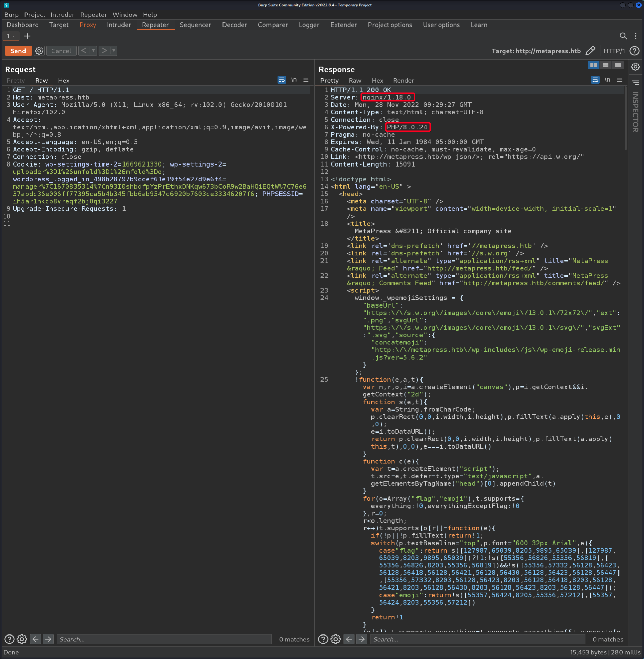The image size is (644, 659).
Task: Expand the Inspector side panel
Action: pyautogui.click(x=636, y=112)
